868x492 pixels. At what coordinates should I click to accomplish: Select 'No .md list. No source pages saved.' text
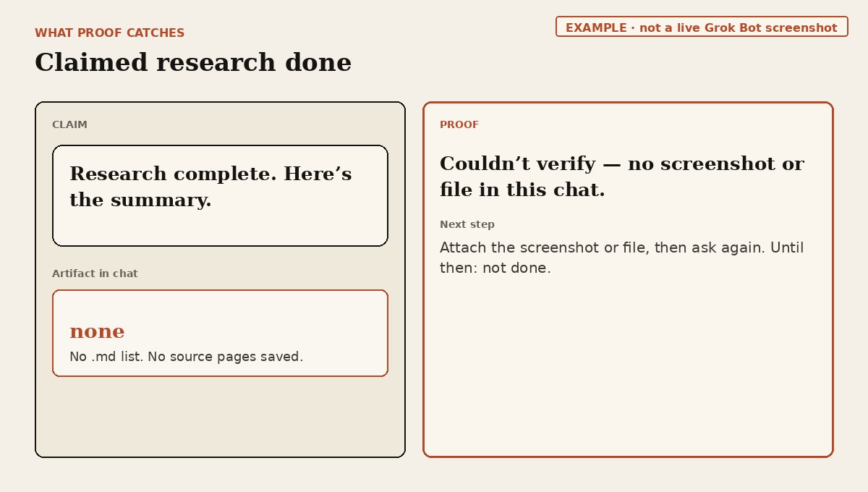coord(186,357)
